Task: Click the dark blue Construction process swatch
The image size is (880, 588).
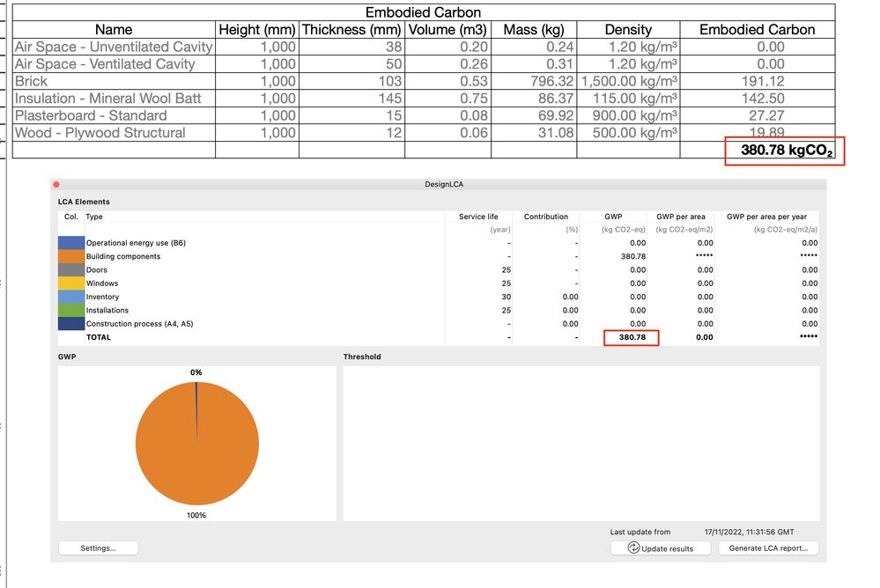Action: point(70,324)
